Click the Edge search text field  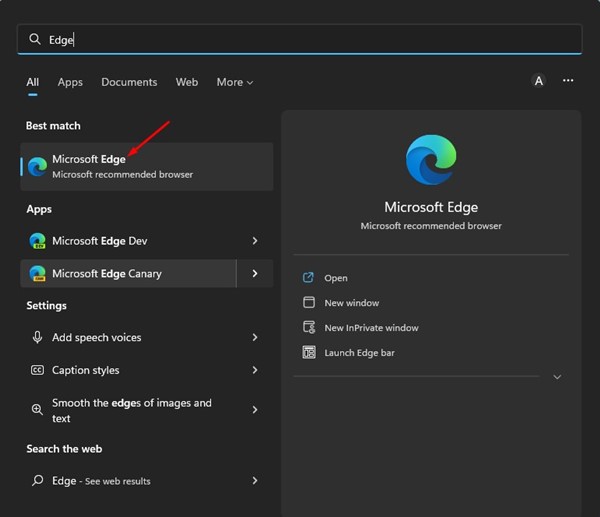coord(300,39)
